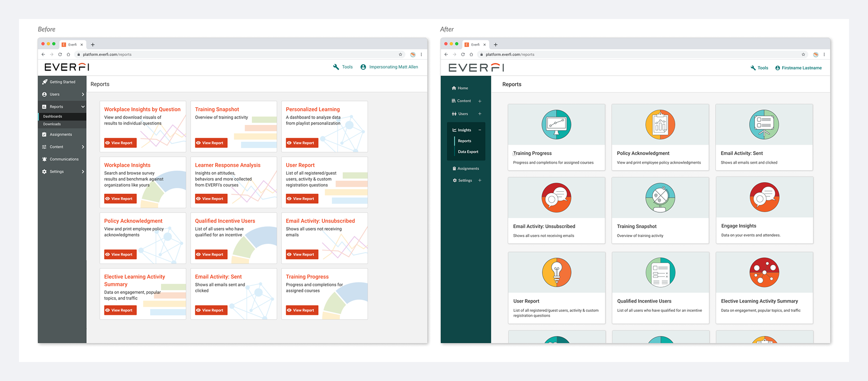Select Downloads in Before sidebar
Image resolution: width=868 pixels, height=381 pixels.
point(62,124)
